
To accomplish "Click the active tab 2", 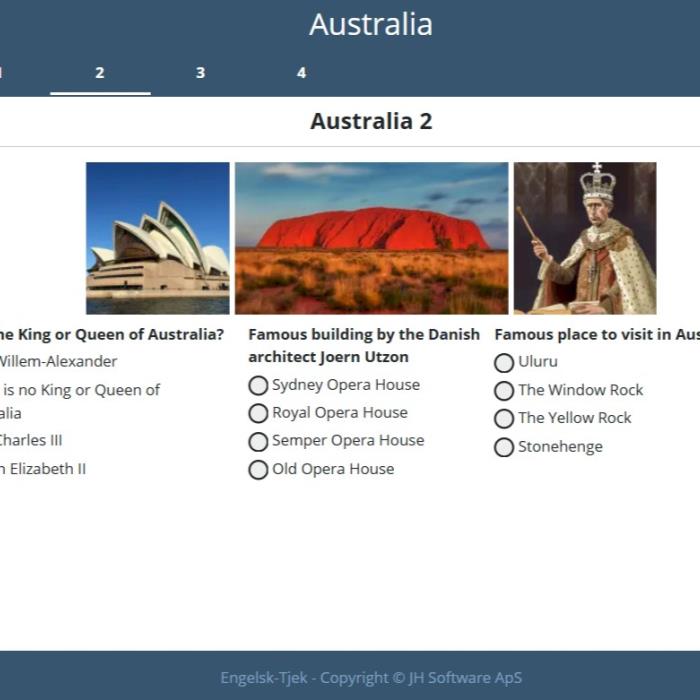I will tap(100, 73).
